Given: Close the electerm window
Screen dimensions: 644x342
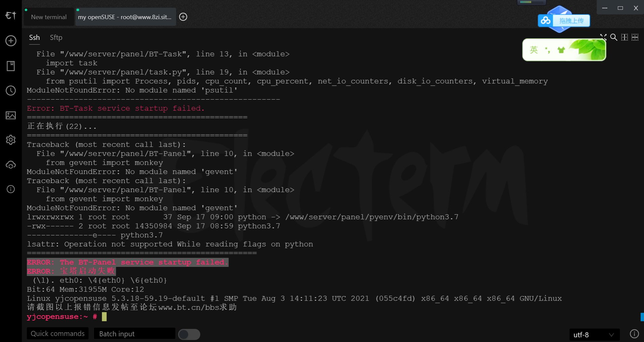Looking at the screenshot, I should coord(636,8).
